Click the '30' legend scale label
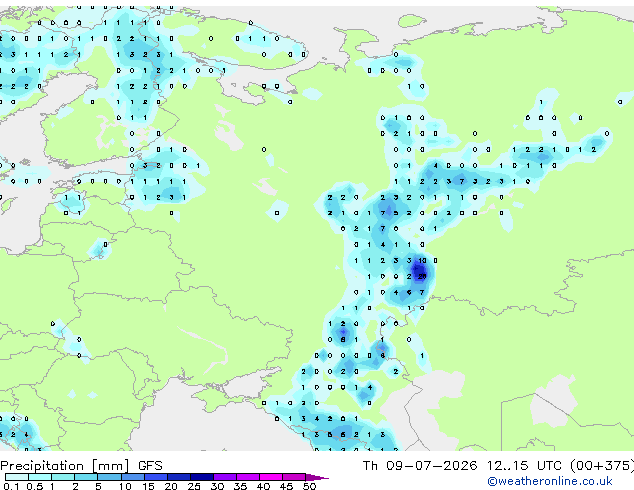Viewport: 634px width, 490px height. tap(217, 486)
